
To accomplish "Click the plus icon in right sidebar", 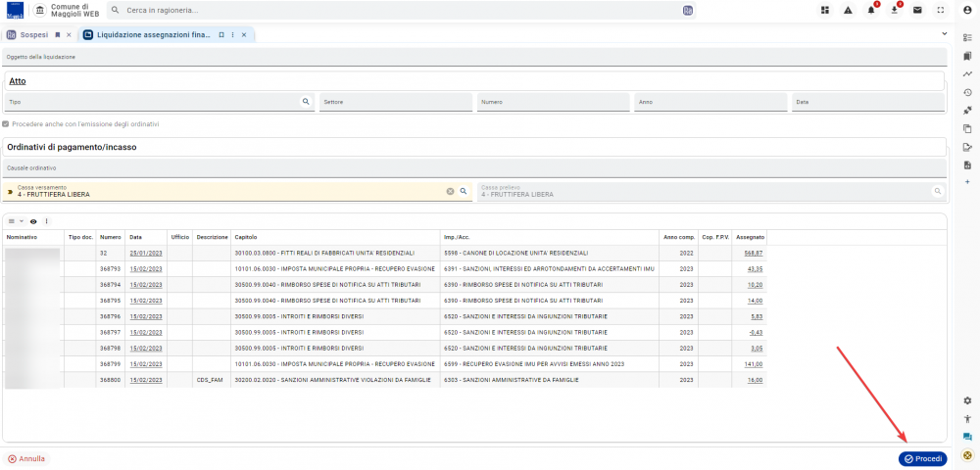I will (x=967, y=181).
